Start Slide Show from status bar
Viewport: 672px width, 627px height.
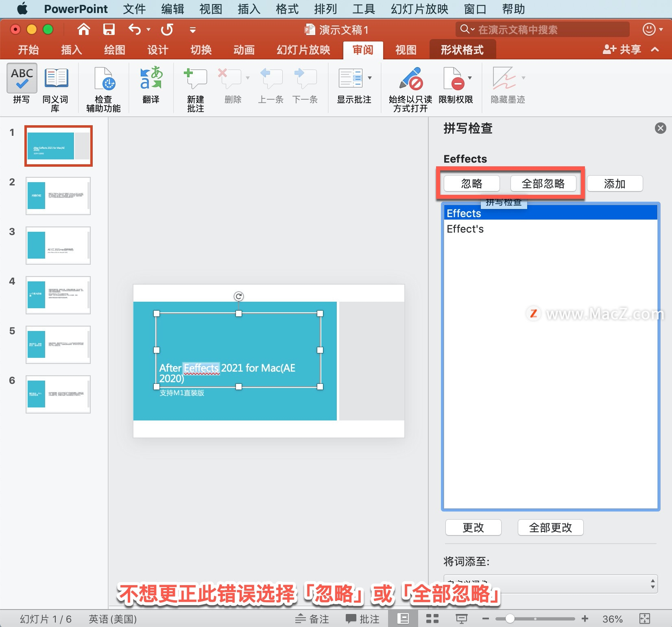tap(461, 619)
